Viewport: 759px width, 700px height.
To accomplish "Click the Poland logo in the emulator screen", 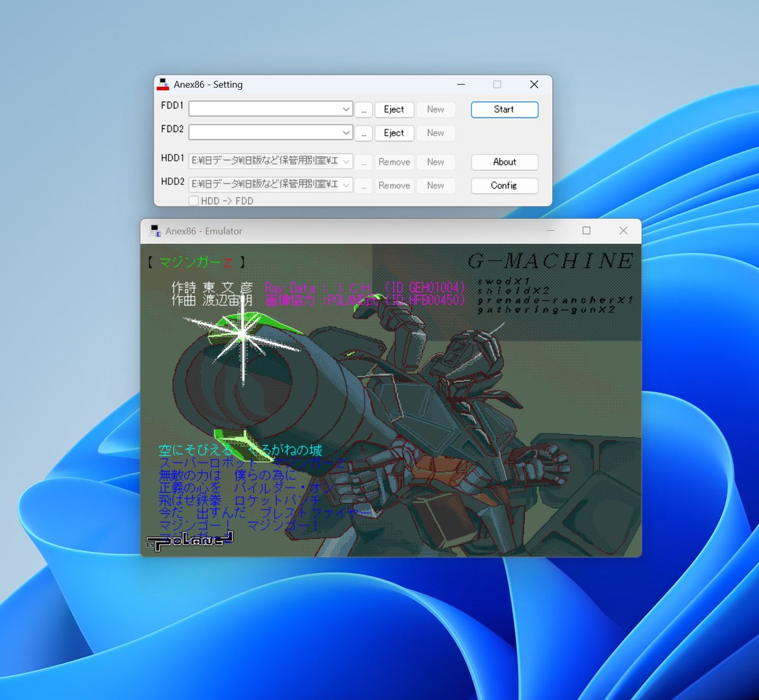I will pos(190,541).
